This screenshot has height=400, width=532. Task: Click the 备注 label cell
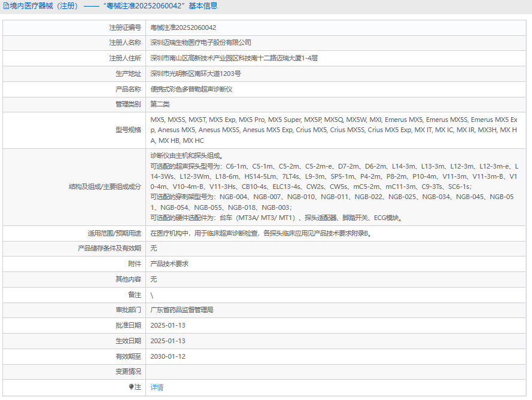click(x=74, y=295)
